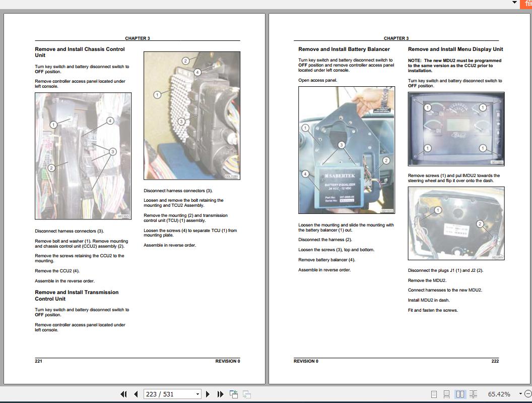Click the greyed next view icon
532x403 pixels.
[247, 394]
